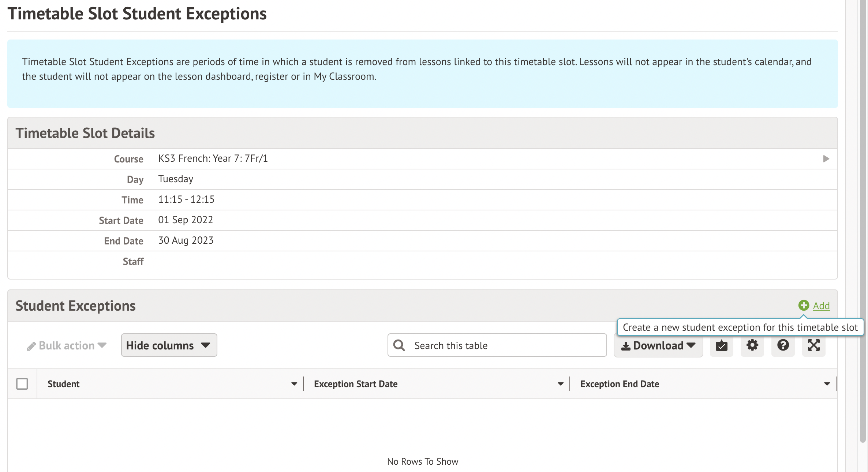Click the calendar check icon button
The height and width of the screenshot is (472, 868).
[x=721, y=345]
